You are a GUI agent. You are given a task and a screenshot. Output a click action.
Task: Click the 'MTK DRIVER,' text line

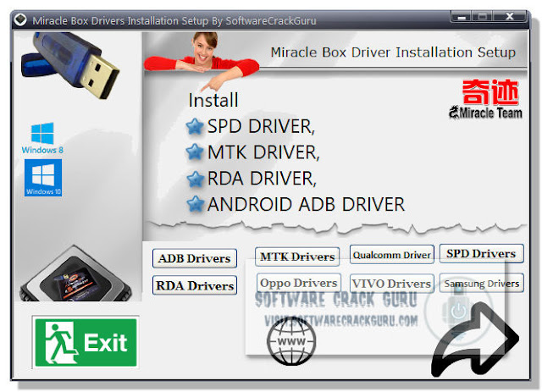[263, 152]
